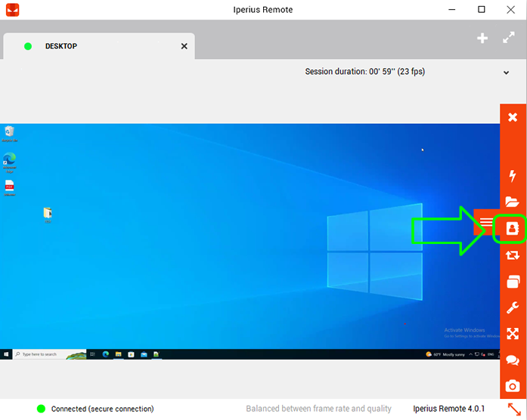Close the orange side toolbar with X
Image resolution: width=527 pixels, height=420 pixels.
pyautogui.click(x=513, y=118)
